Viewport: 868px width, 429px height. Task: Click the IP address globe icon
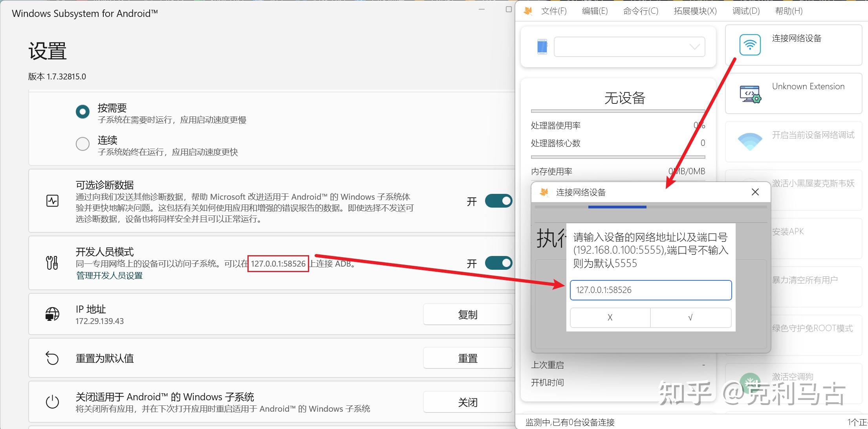tap(52, 314)
